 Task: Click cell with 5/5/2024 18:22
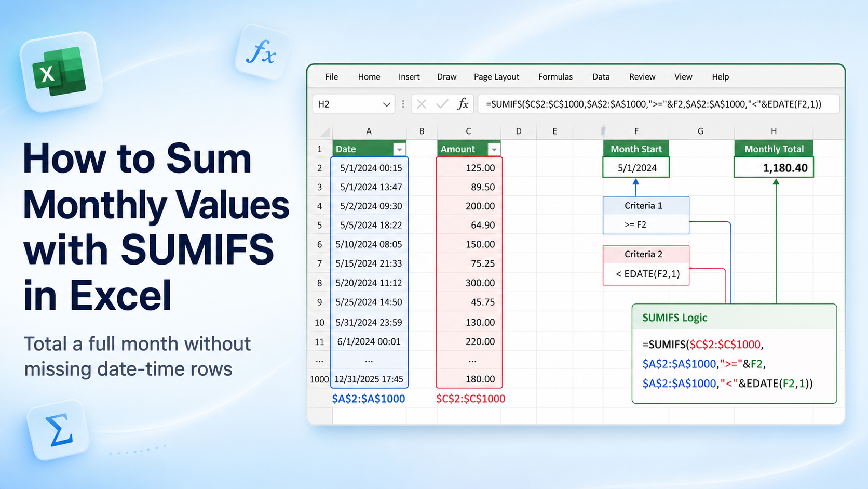370,225
